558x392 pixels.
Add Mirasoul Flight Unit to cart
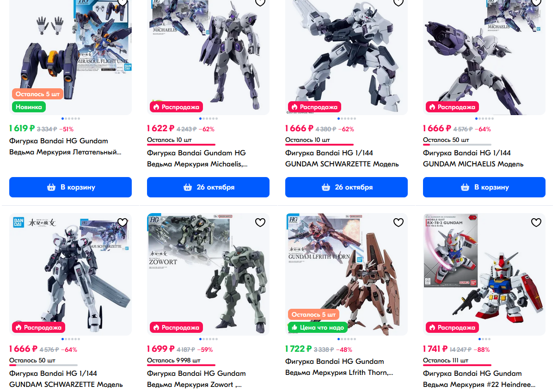click(x=70, y=187)
